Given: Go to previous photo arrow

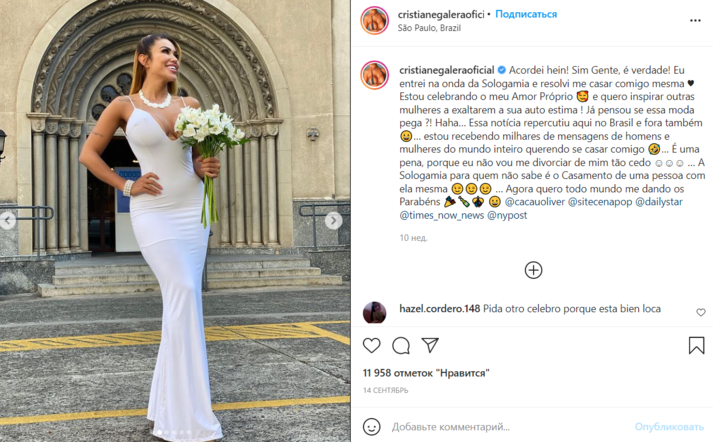Looking at the screenshot, I should [7, 221].
